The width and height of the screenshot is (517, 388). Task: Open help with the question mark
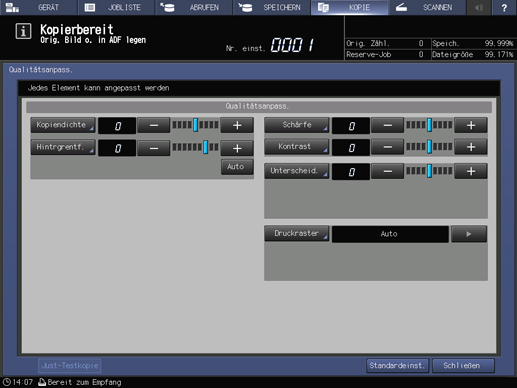[504, 7]
